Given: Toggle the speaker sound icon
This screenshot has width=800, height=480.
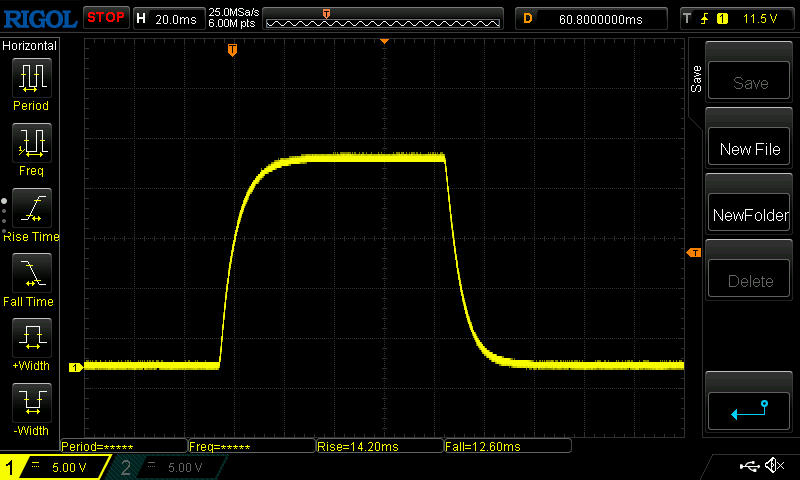Looking at the screenshot, I should tap(773, 466).
